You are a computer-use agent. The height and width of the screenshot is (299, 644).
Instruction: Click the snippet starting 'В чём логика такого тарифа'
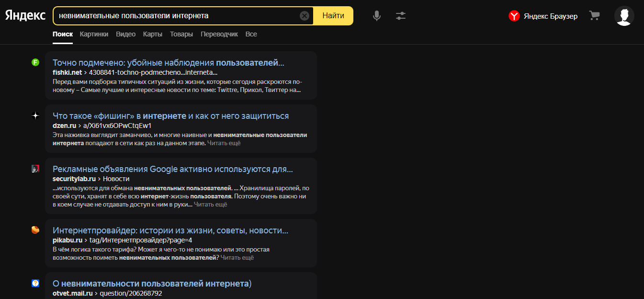coord(161,254)
